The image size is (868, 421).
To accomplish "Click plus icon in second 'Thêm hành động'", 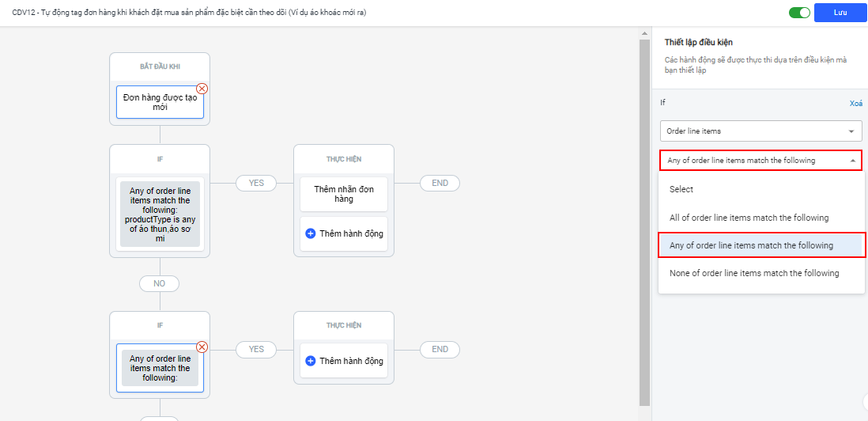I will 311,361.
